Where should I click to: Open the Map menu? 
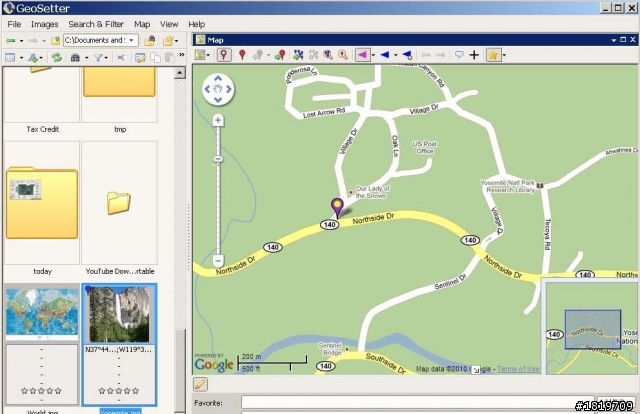142,24
